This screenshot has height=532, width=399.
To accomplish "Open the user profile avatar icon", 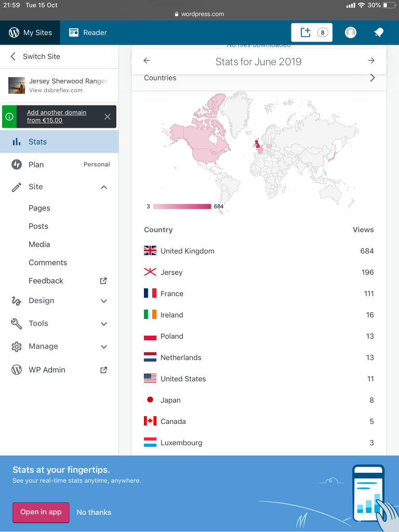I will pos(351,33).
